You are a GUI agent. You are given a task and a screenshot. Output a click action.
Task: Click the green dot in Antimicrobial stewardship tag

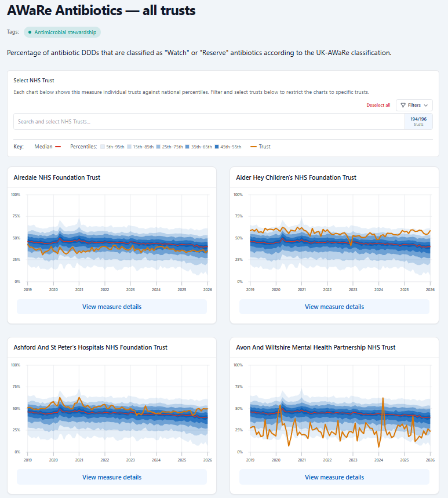30,32
